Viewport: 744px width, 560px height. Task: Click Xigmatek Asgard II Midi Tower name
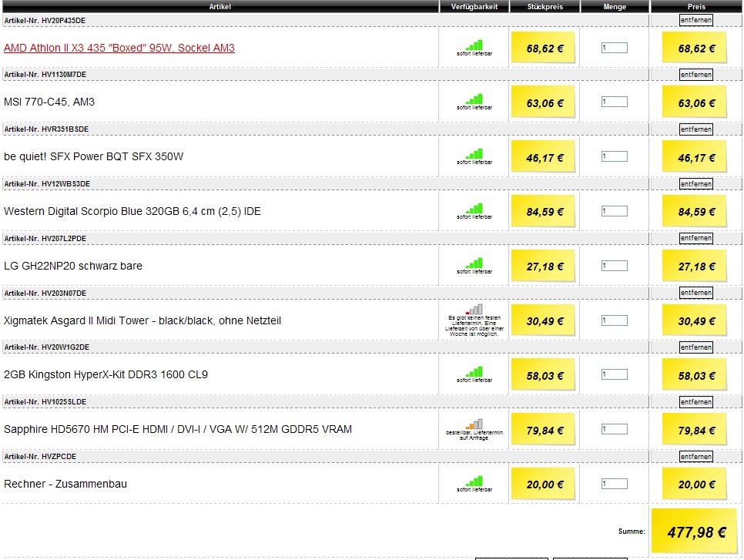(x=142, y=320)
